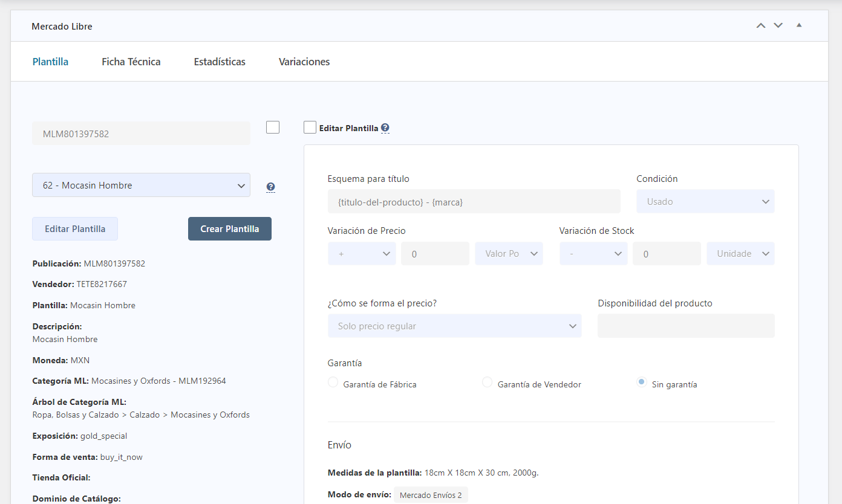Open the Estadísticas tab
This screenshot has height=504, width=842.
point(220,62)
